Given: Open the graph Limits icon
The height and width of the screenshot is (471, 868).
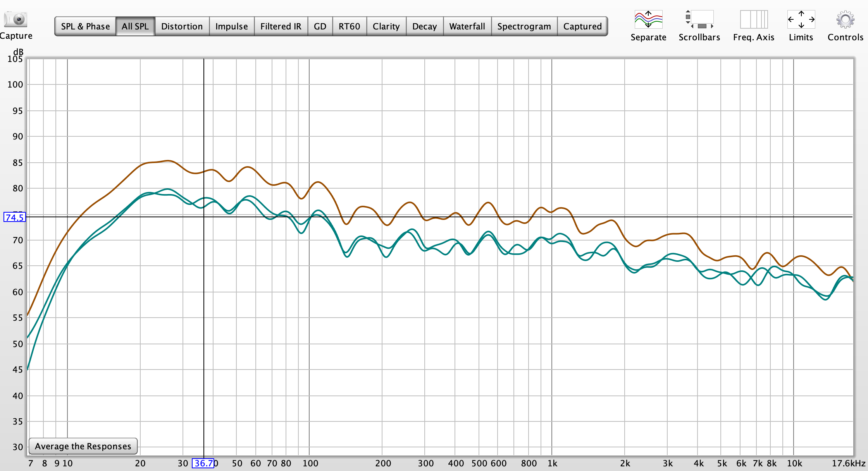Looking at the screenshot, I should click(x=801, y=20).
